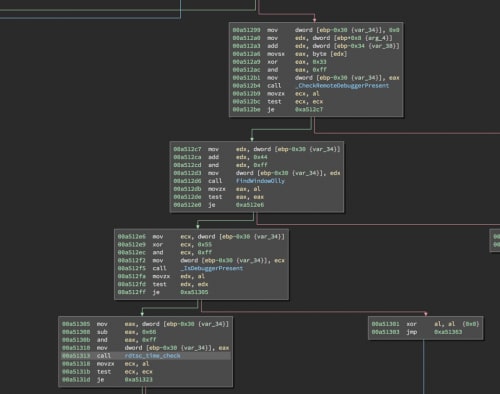The height and width of the screenshot is (394, 500).
Task: Click address 00a51310
Action: click(76, 348)
